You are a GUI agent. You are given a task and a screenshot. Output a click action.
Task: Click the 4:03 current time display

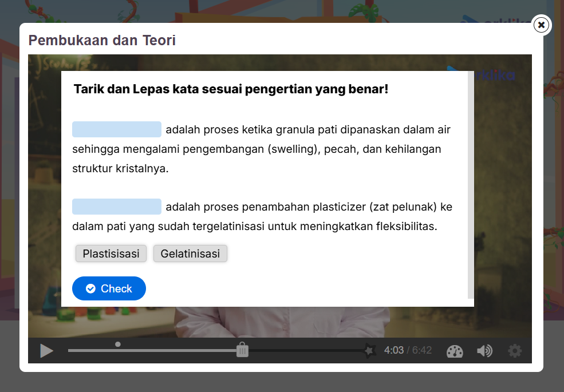coord(394,350)
